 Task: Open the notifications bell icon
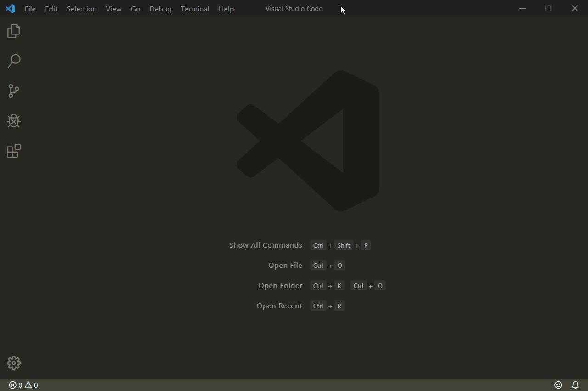click(575, 385)
